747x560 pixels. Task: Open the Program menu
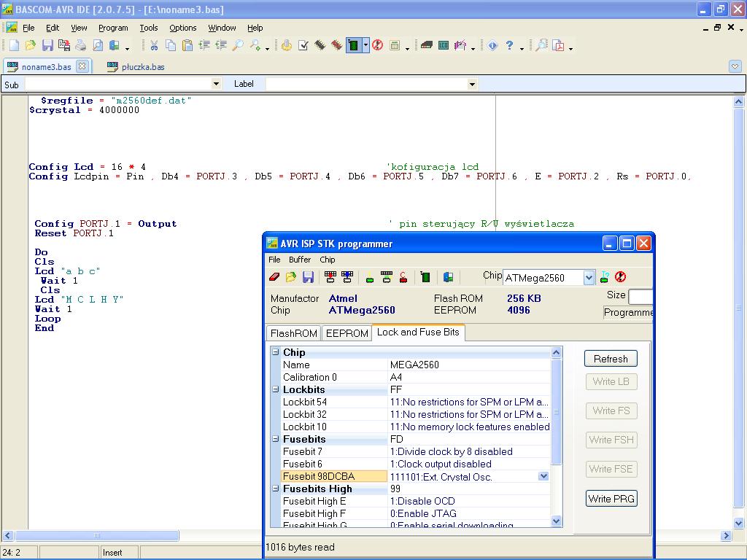pyautogui.click(x=113, y=28)
